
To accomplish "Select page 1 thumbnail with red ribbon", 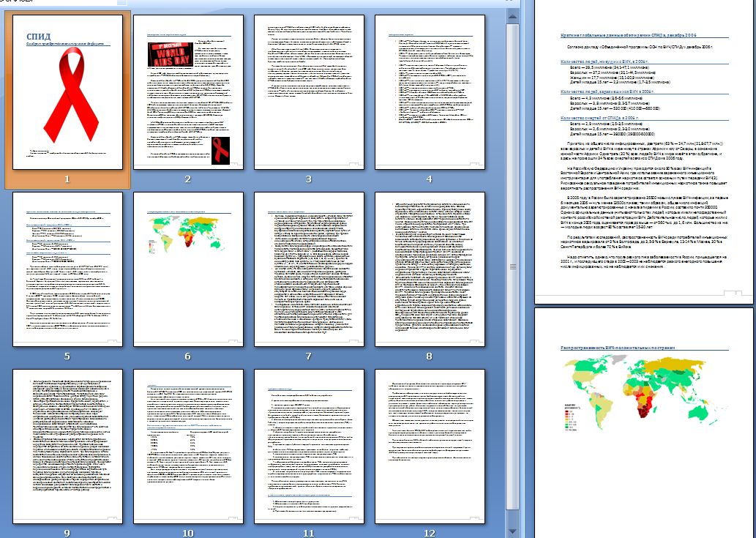I will pyautogui.click(x=67, y=92).
